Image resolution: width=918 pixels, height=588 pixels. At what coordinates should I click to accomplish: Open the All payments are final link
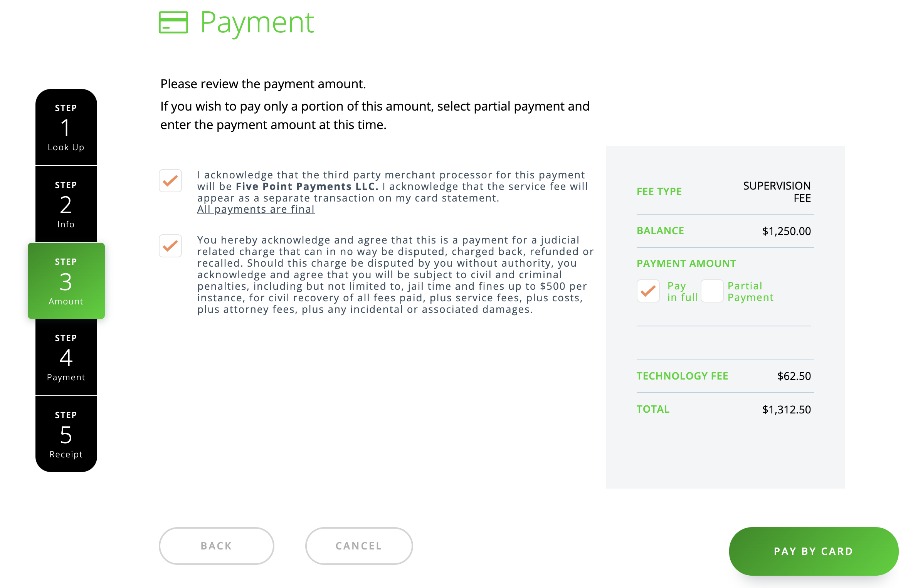click(x=256, y=209)
